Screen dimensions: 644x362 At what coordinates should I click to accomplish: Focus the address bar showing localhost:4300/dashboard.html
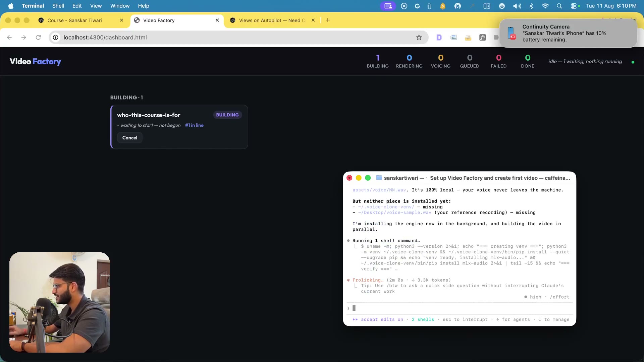pos(238,38)
